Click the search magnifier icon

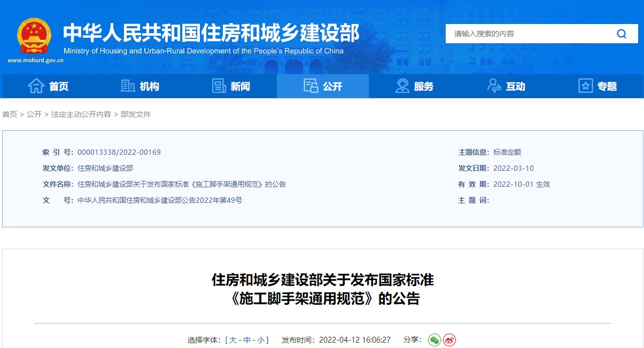click(622, 33)
